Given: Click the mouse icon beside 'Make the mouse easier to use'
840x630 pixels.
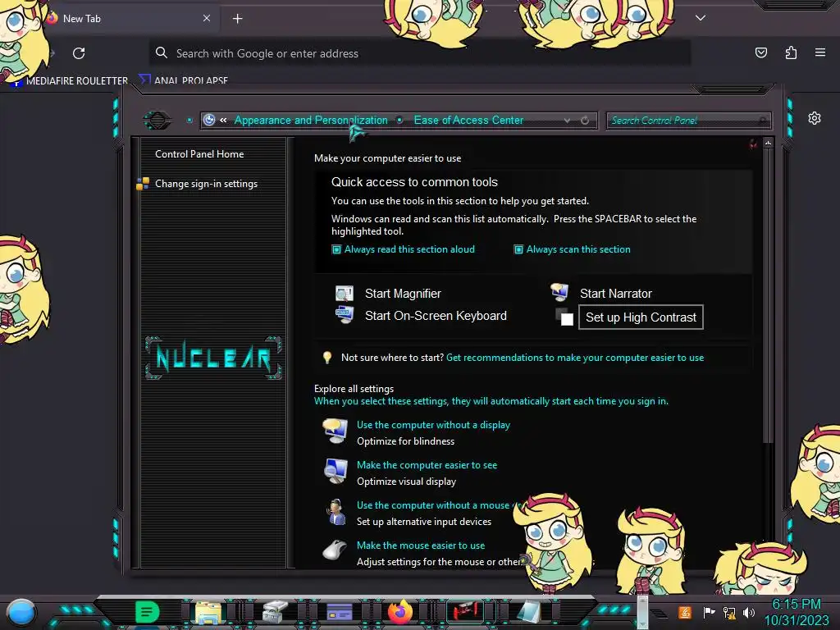Looking at the screenshot, I should point(335,550).
